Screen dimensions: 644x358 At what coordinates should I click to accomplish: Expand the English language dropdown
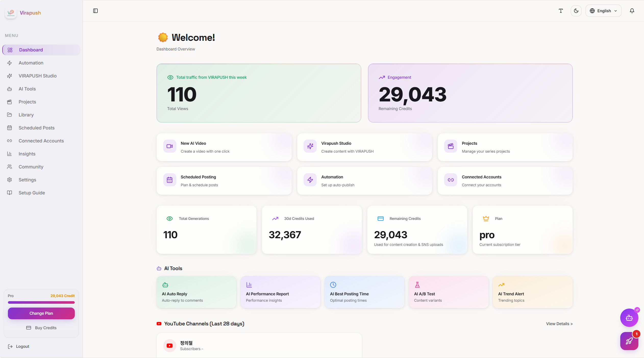(603, 11)
